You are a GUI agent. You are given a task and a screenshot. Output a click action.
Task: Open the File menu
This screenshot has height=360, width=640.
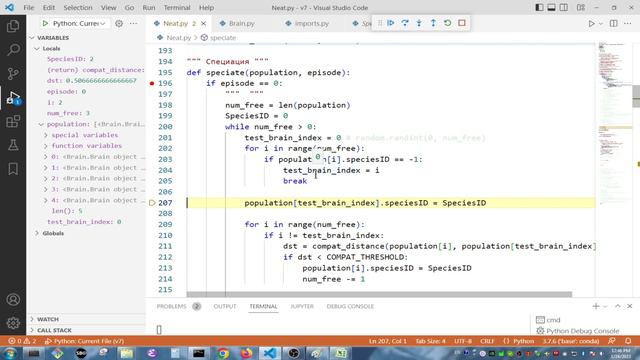coord(29,7)
